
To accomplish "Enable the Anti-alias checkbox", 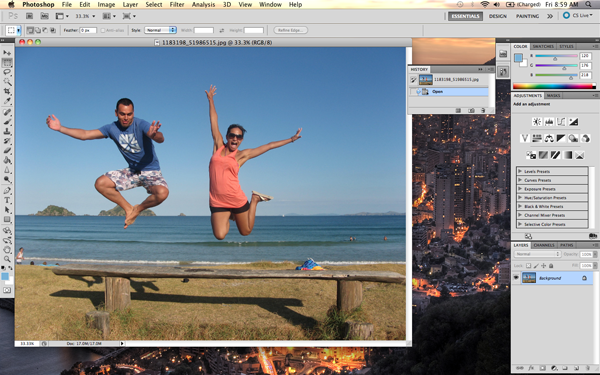I will (x=103, y=30).
